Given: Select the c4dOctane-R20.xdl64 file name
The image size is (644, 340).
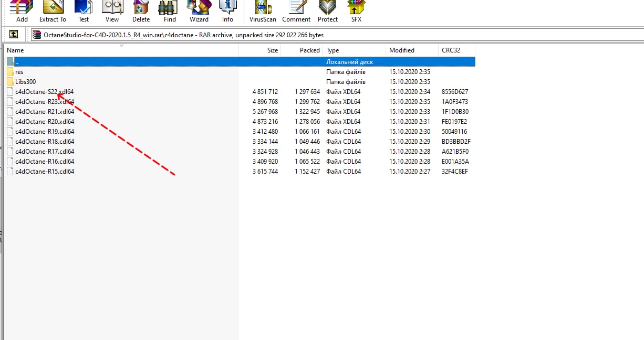Looking at the screenshot, I should pyautogui.click(x=45, y=122).
